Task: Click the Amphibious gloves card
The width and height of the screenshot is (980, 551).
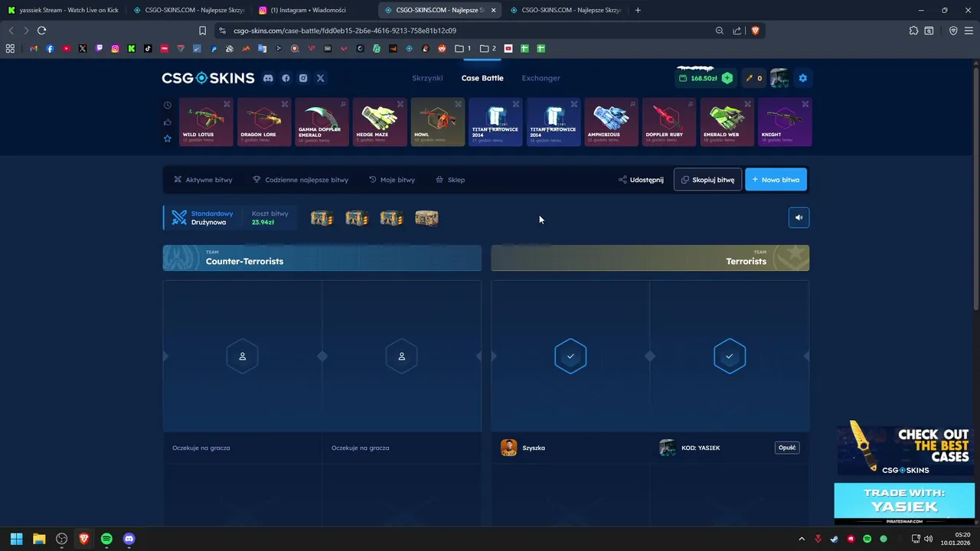Action: pyautogui.click(x=611, y=122)
